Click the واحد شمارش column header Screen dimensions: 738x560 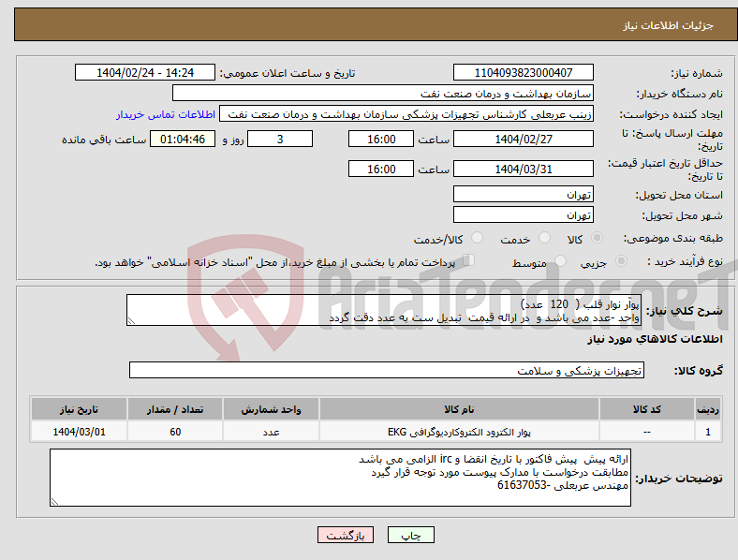tap(271, 409)
